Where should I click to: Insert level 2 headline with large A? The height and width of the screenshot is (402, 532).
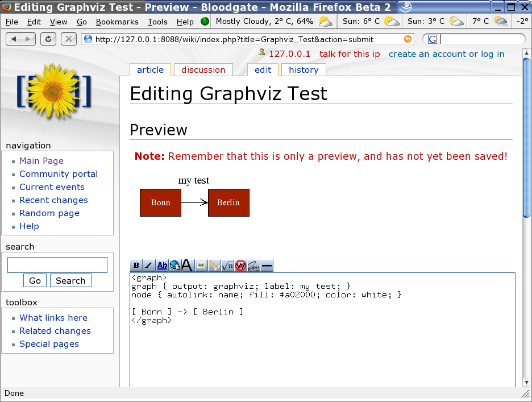pyautogui.click(x=186, y=266)
